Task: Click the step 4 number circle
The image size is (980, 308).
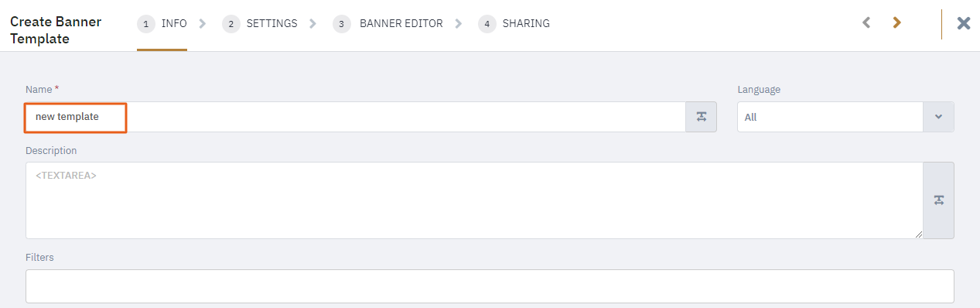Action: 487,24
